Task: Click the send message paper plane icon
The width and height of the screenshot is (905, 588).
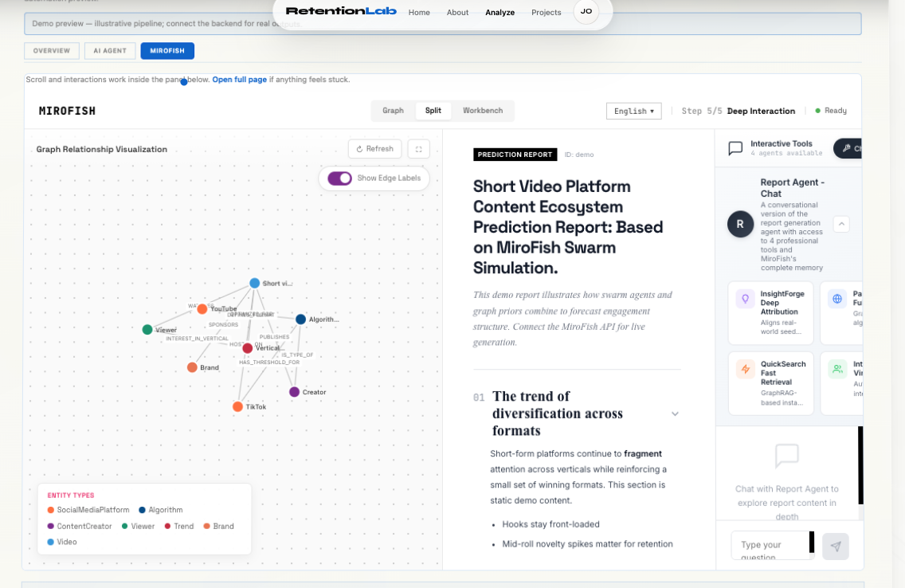Action: 835,547
